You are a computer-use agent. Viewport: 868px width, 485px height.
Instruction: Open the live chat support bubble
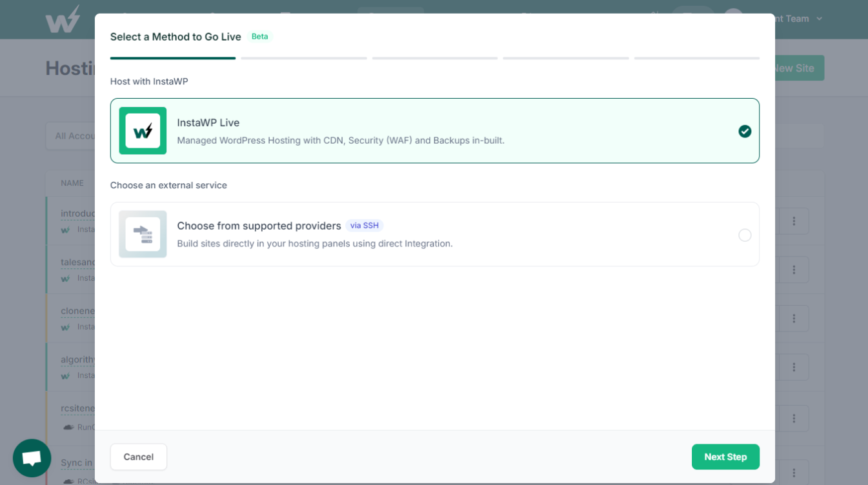pyautogui.click(x=32, y=458)
